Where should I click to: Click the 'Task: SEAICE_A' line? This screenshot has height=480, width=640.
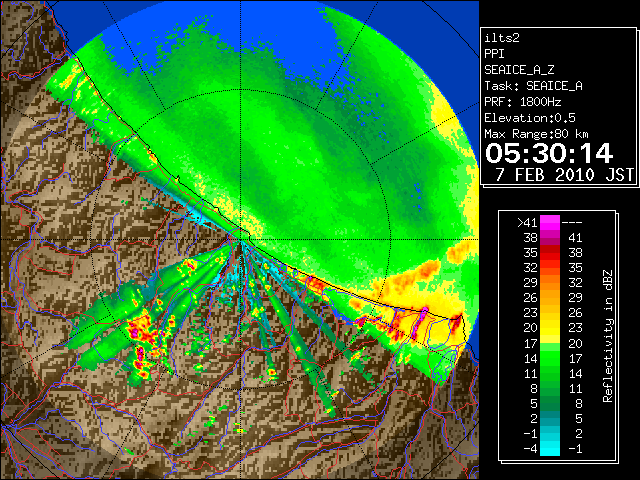(x=533, y=86)
